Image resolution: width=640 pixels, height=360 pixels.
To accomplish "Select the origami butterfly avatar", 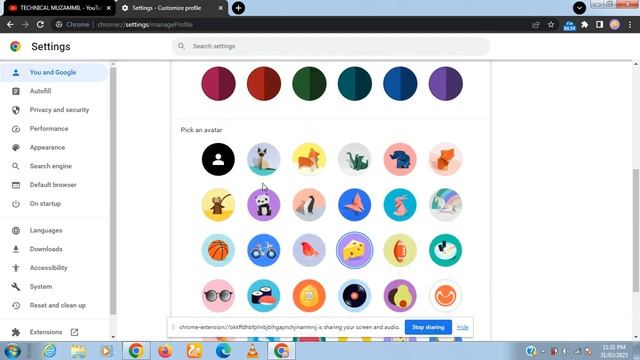I will pyautogui.click(x=355, y=204).
